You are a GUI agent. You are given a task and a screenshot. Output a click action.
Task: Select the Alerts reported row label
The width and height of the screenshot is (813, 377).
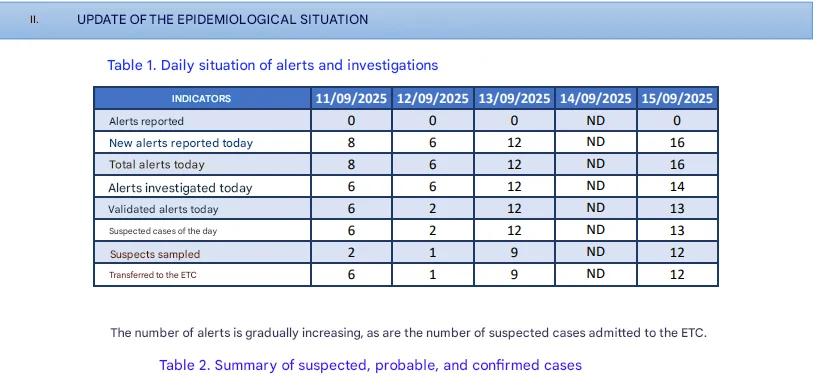146,121
